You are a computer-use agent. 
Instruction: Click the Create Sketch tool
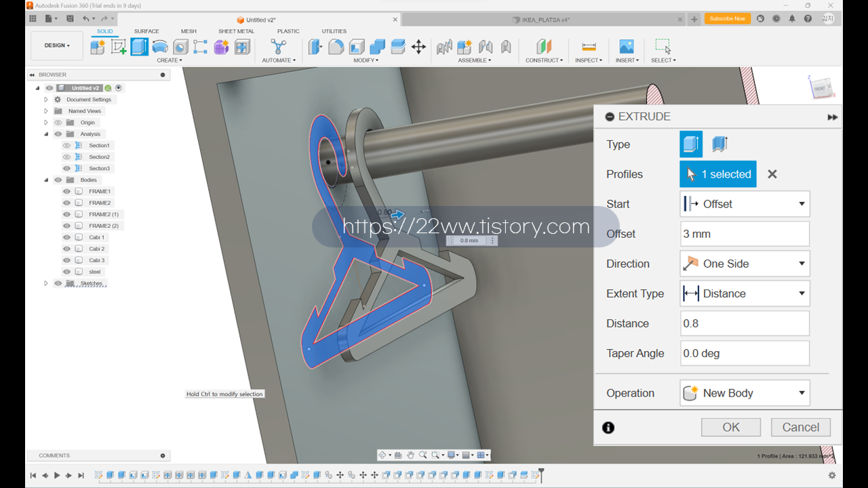point(119,47)
